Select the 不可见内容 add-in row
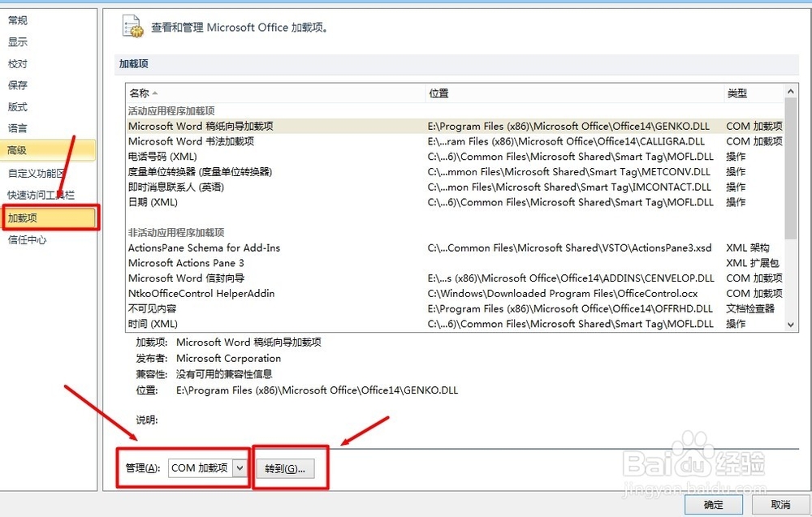Screen dimensions: 812x517 pyautogui.click(x=456, y=308)
